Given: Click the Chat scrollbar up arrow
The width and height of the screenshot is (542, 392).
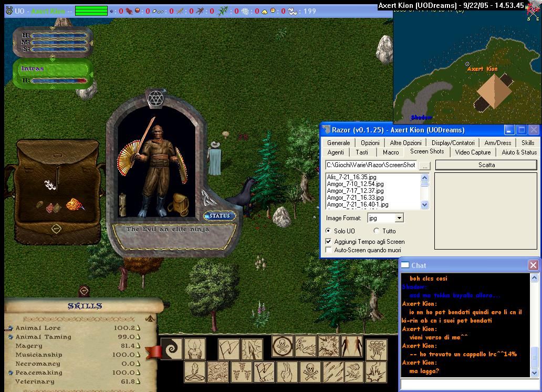Looking at the screenshot, I should pos(534,277).
